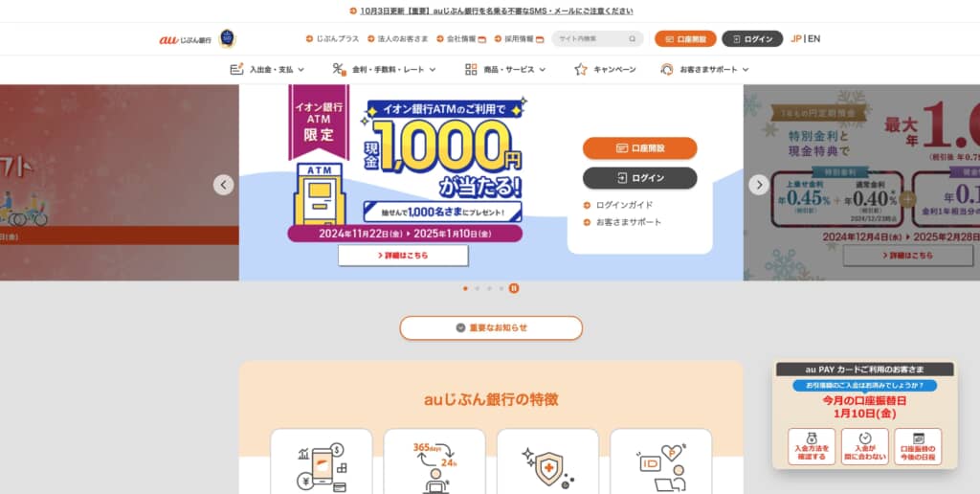Click the 入金が間に合わない clock tile
This screenshot has height=494, width=980.
click(x=864, y=446)
